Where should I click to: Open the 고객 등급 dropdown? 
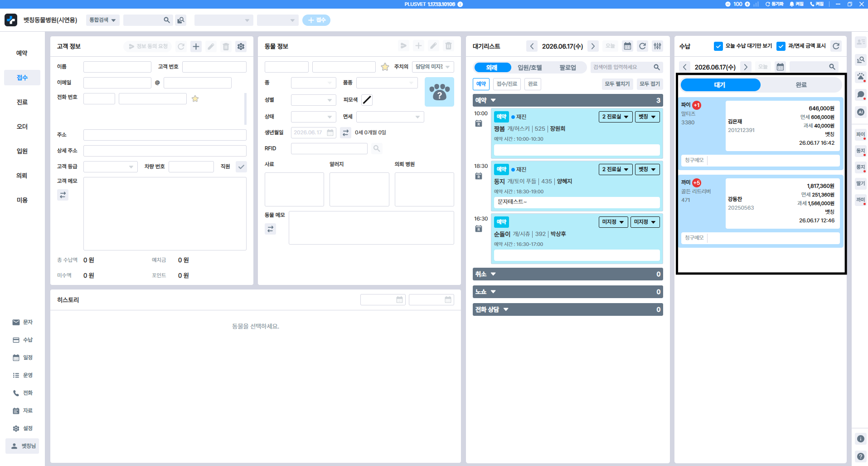click(x=111, y=167)
